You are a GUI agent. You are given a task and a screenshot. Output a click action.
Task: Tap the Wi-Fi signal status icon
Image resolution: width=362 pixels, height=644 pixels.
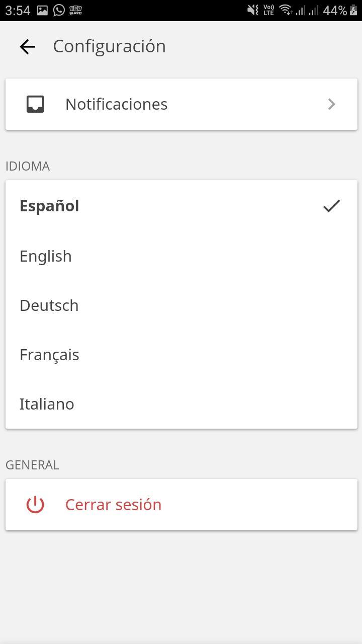tap(286, 10)
